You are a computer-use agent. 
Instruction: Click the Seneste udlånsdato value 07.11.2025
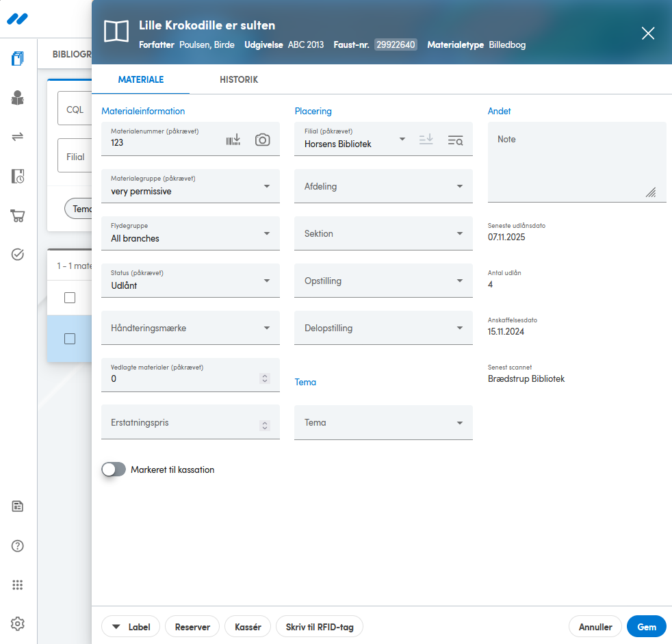(506, 237)
